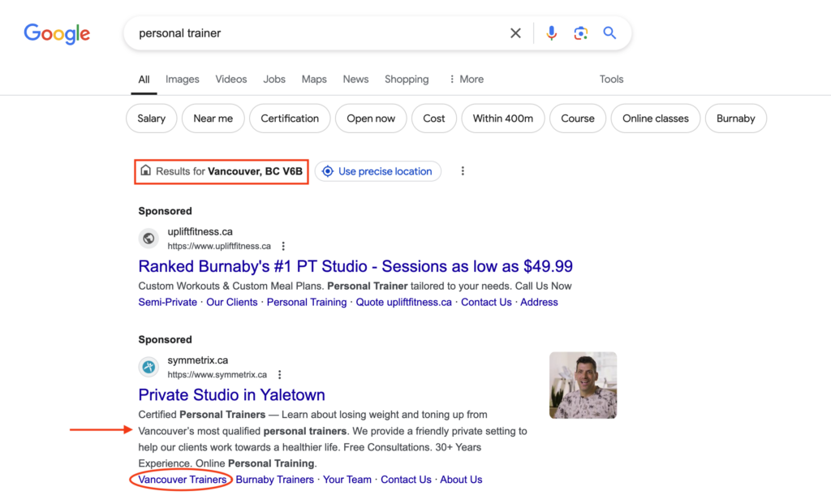Viewport: 831px width, 504px height.
Task: Open the Your Team sitelink
Action: click(x=347, y=480)
